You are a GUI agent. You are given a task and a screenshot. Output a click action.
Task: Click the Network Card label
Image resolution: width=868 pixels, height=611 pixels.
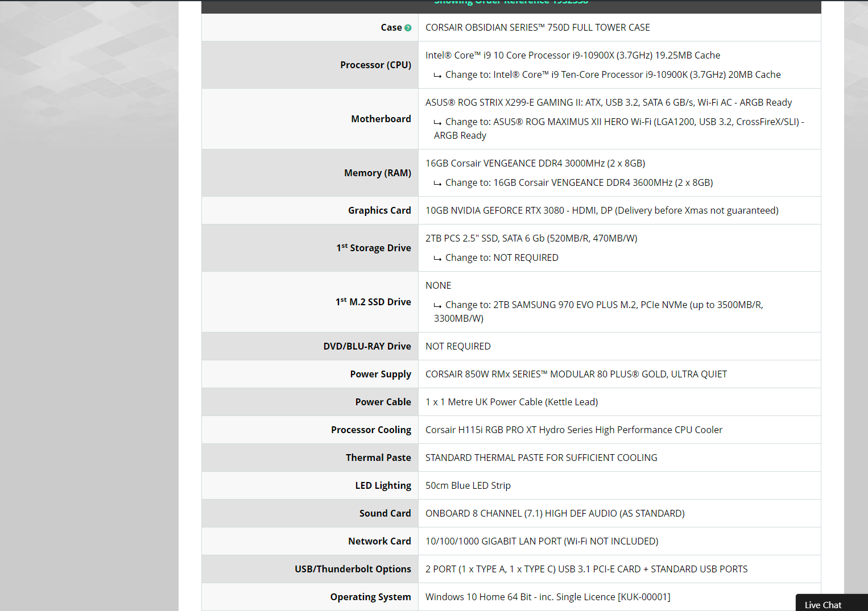coord(379,541)
